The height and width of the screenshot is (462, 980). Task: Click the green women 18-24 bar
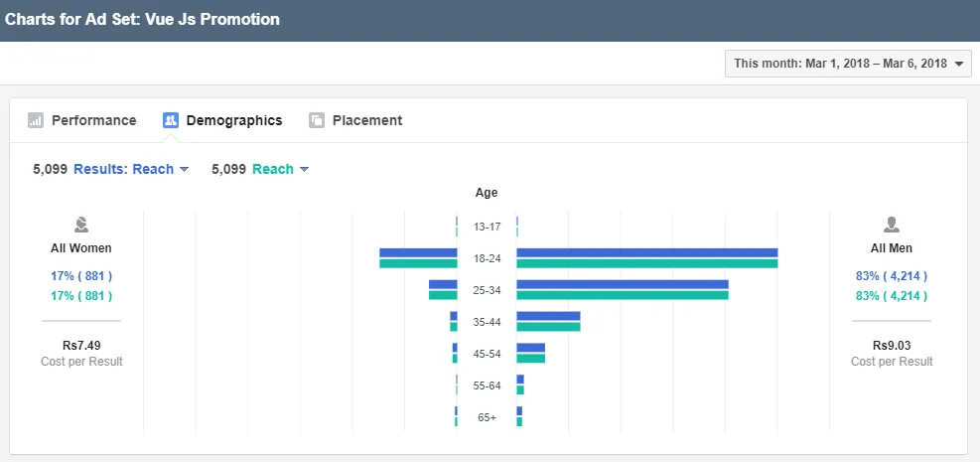[418, 263]
